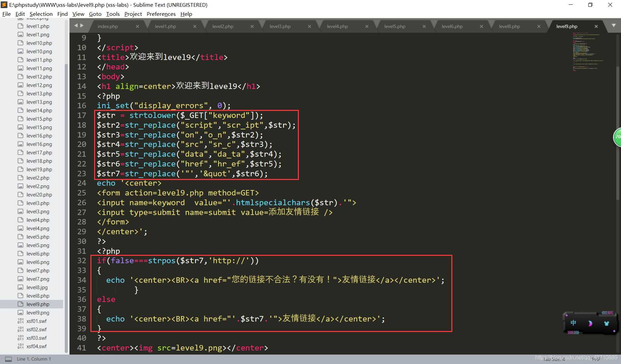621x364 pixels.
Task: Open level1.php in the sidebar
Action: pos(38,26)
